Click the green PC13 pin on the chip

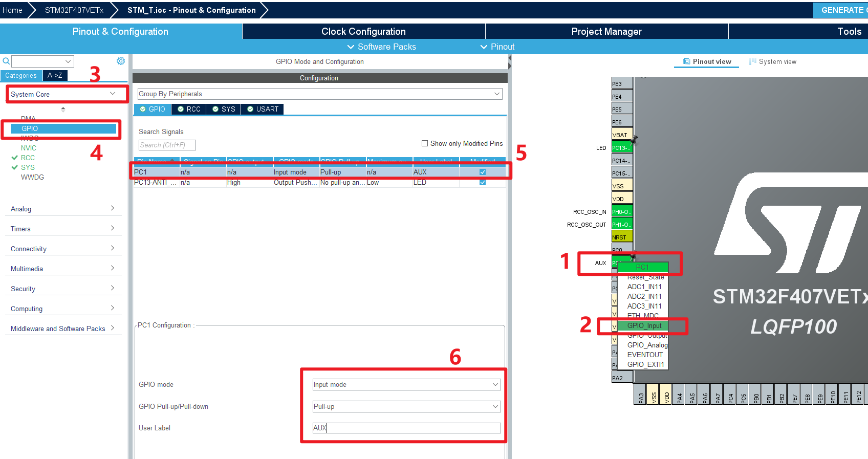coord(622,148)
